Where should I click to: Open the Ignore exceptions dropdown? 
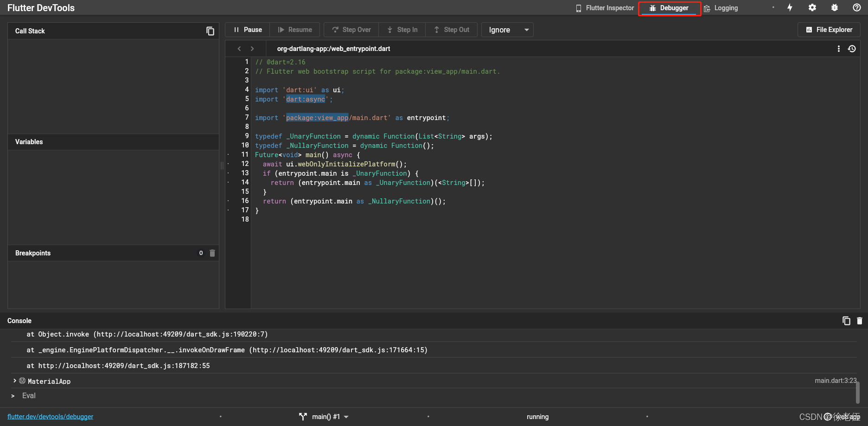[x=508, y=30]
